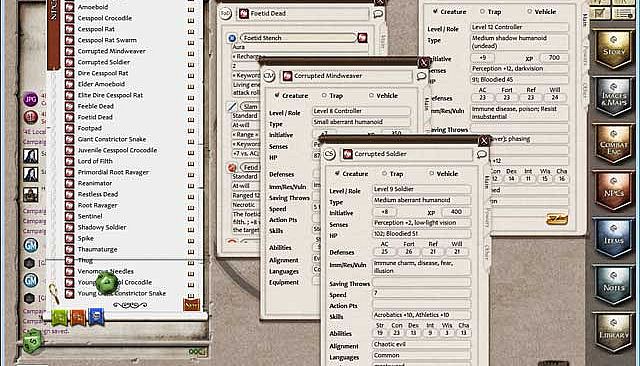Click the list icon above the Story button

(623, 13)
